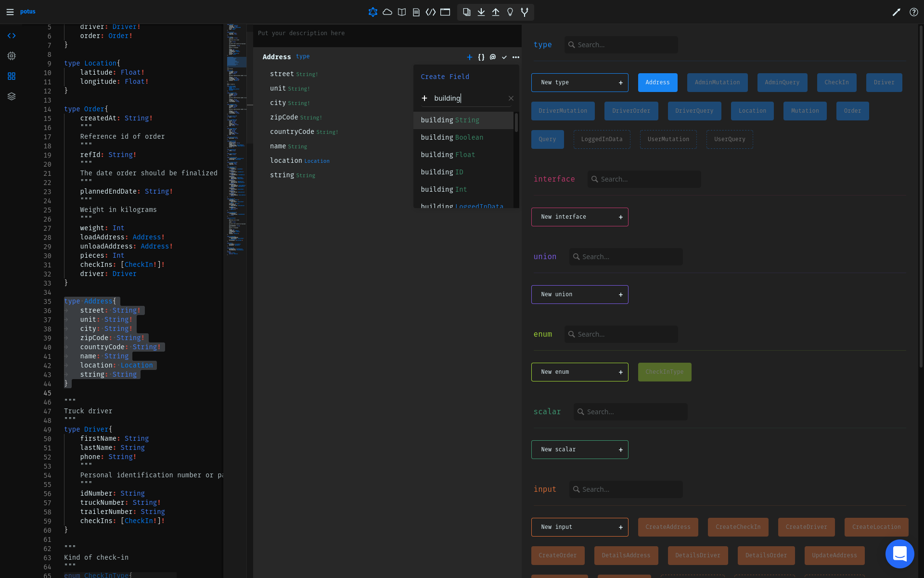The height and width of the screenshot is (578, 924).
Task: Click the magic wand icon at top right
Action: 896,12
